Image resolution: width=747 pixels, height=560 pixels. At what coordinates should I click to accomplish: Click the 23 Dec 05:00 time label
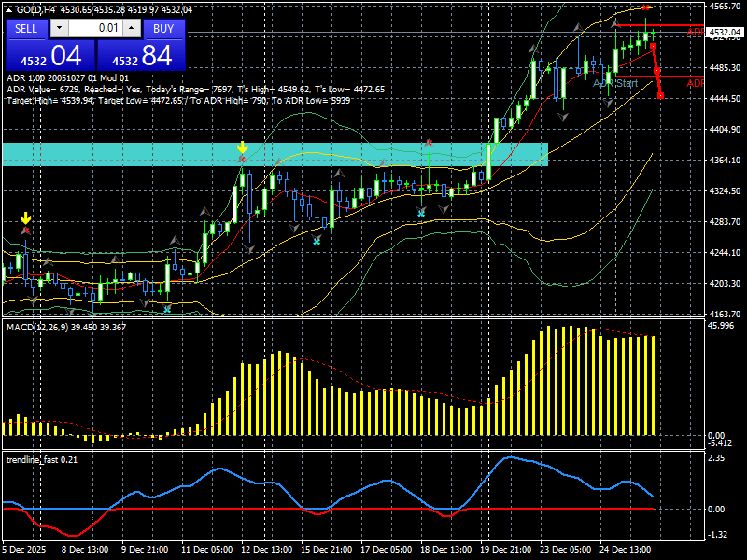point(566,549)
